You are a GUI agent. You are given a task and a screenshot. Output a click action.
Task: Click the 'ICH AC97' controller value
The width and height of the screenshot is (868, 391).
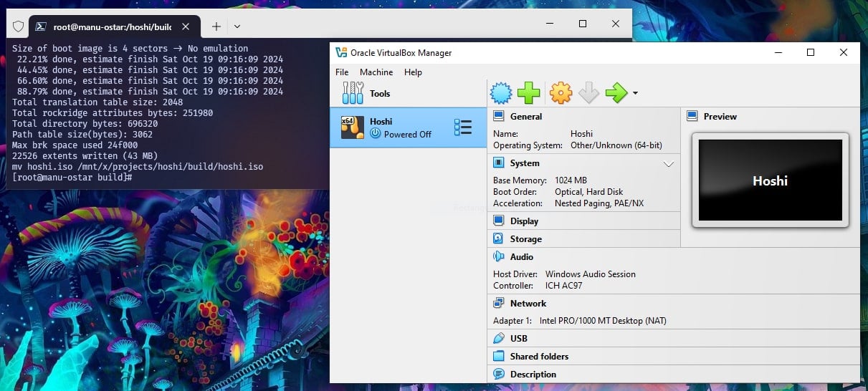[563, 286]
